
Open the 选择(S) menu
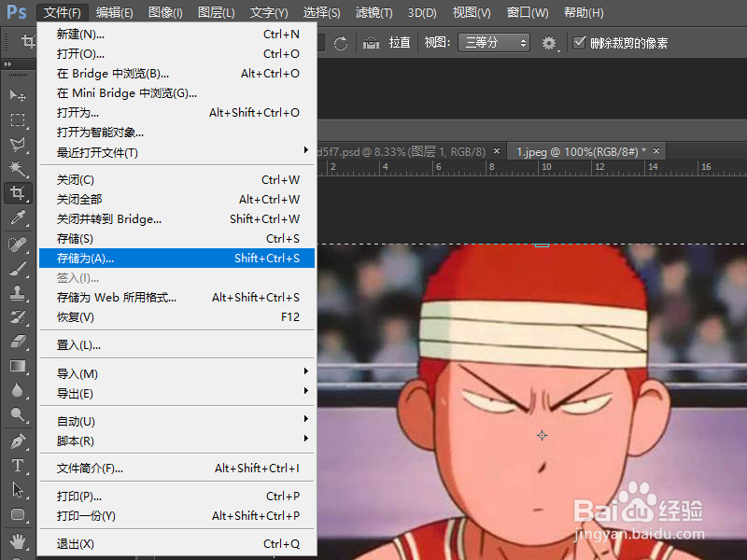click(x=321, y=12)
